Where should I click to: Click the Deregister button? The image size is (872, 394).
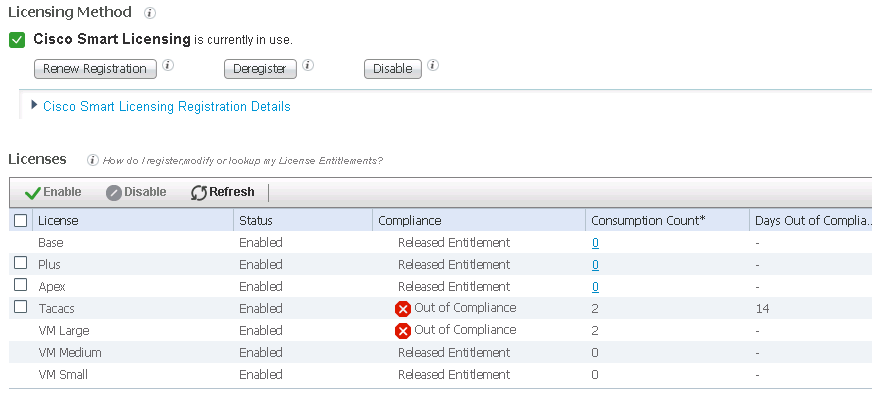click(x=260, y=69)
